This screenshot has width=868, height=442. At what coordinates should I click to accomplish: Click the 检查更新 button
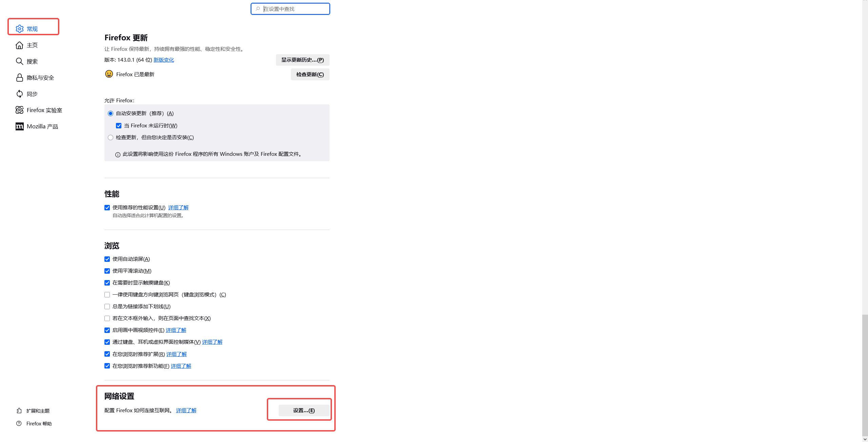tap(310, 75)
